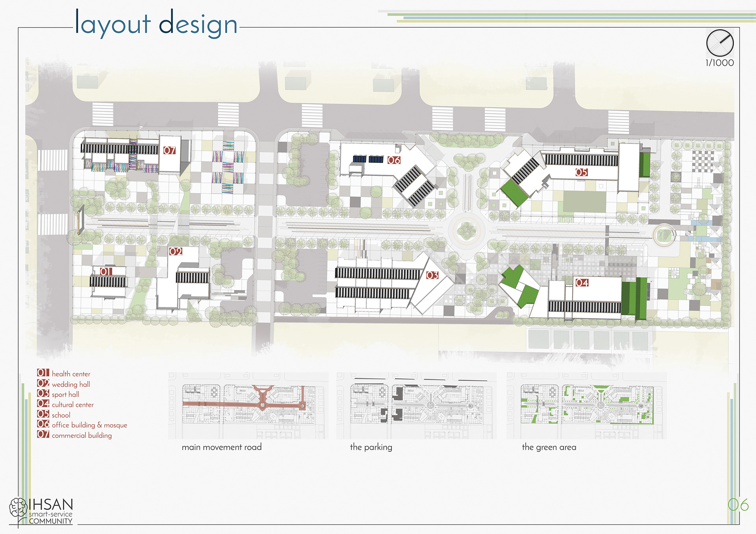
Task: Open the parking diagram thumbnail
Action: pyautogui.click(x=416, y=405)
